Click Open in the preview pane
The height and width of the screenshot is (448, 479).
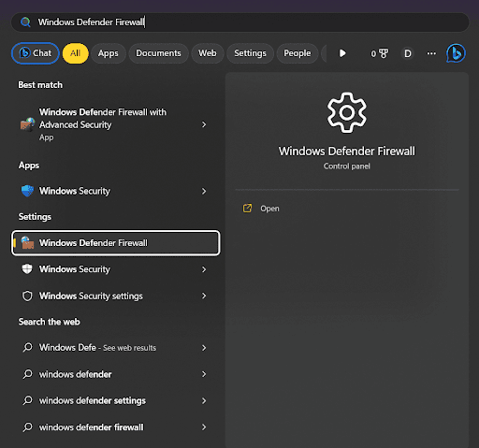pyautogui.click(x=269, y=209)
